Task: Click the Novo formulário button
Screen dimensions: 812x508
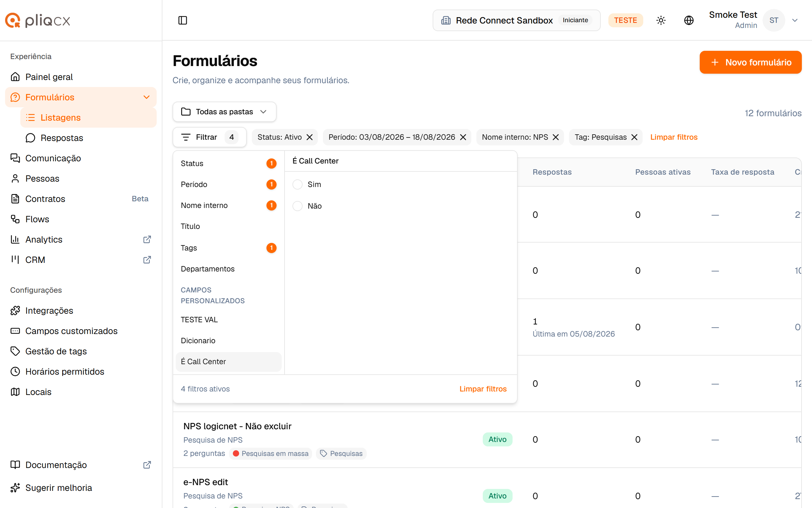Action: (x=750, y=62)
